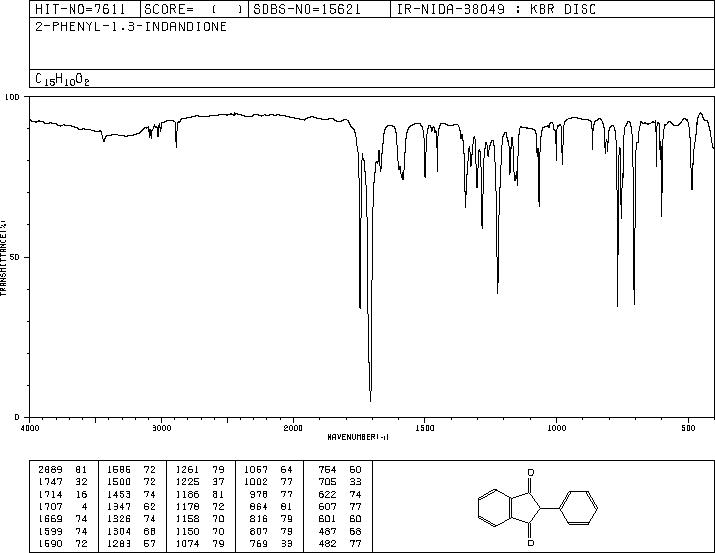The image size is (715, 553).
Task: Select the 1074 peak entry in the table
Action: [x=200, y=544]
